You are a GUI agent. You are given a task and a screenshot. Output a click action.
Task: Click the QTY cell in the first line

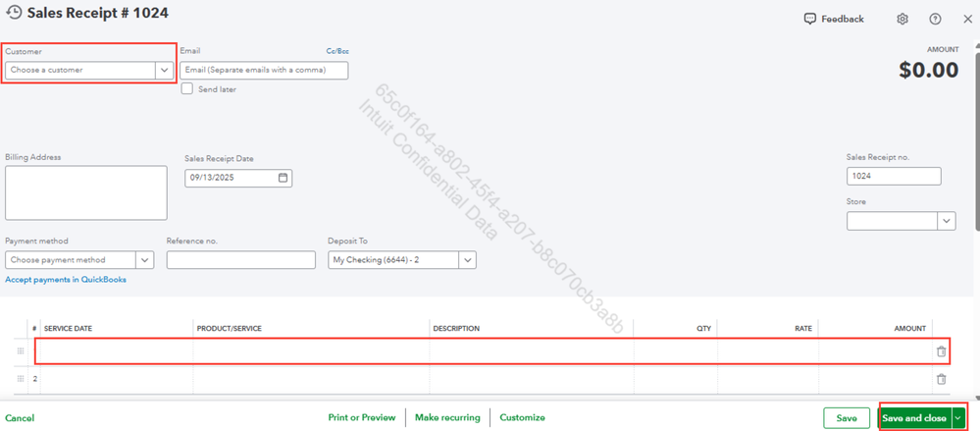coord(676,351)
